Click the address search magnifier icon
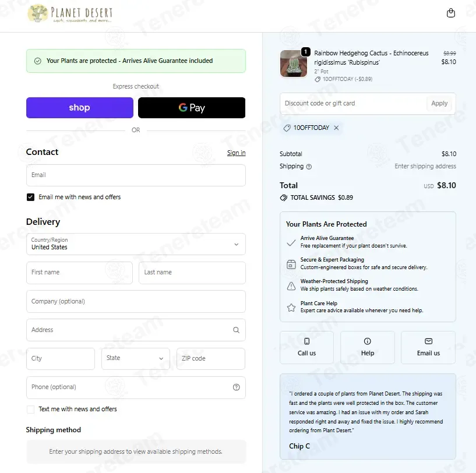Image resolution: width=476 pixels, height=473 pixels. click(x=236, y=330)
